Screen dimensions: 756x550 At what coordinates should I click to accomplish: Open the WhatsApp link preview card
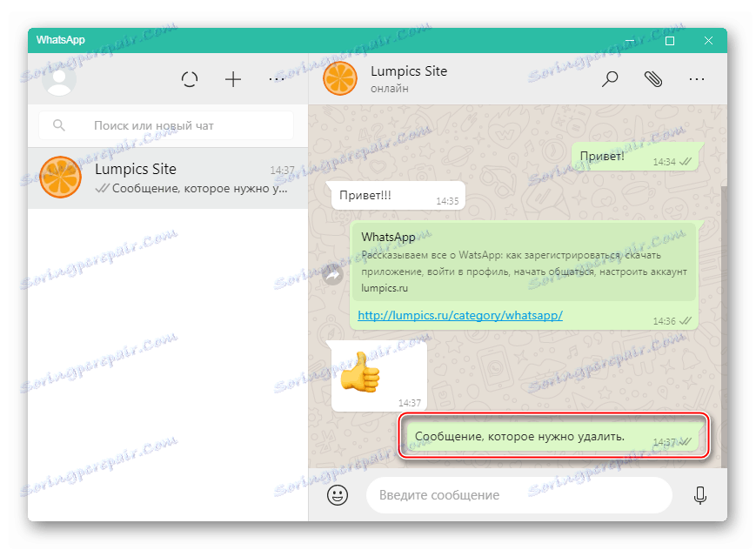[524, 263]
